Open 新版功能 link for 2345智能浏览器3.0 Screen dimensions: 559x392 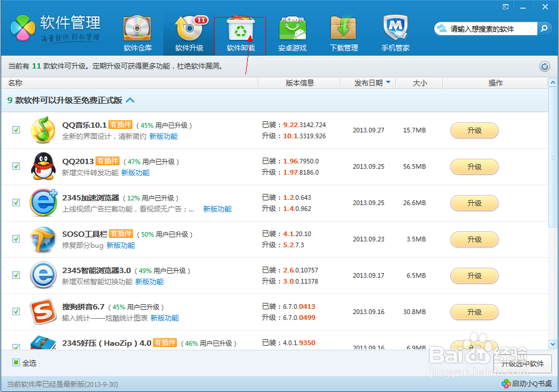tap(149, 282)
